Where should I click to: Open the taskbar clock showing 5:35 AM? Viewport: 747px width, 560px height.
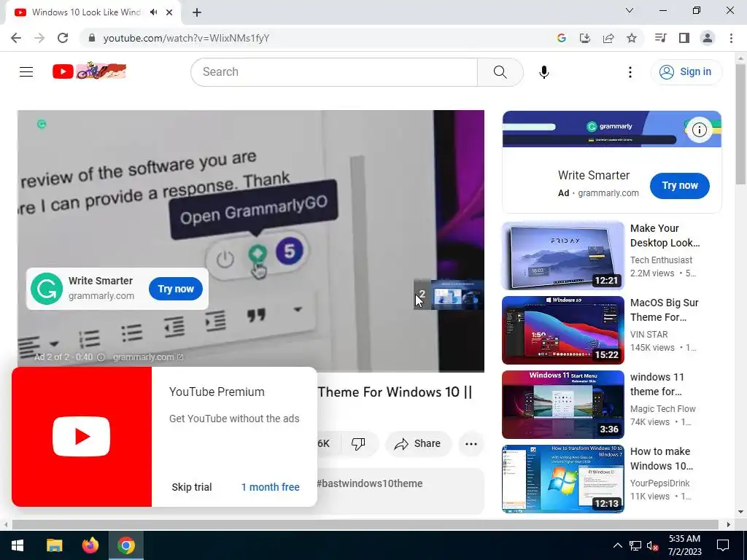pos(684,545)
